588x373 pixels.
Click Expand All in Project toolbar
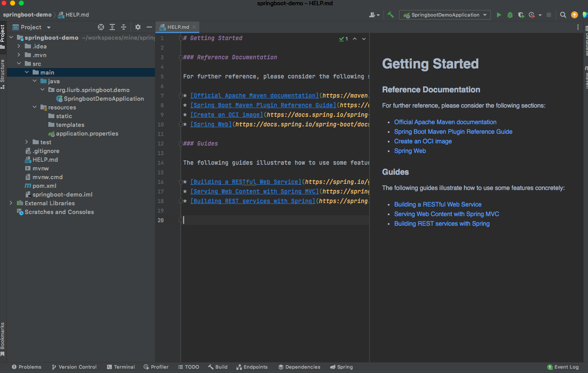[x=112, y=27]
